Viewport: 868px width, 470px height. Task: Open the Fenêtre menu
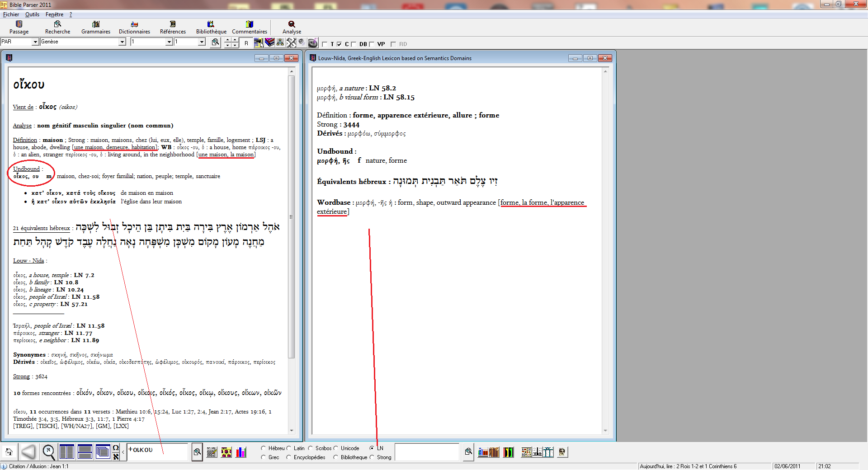54,14
